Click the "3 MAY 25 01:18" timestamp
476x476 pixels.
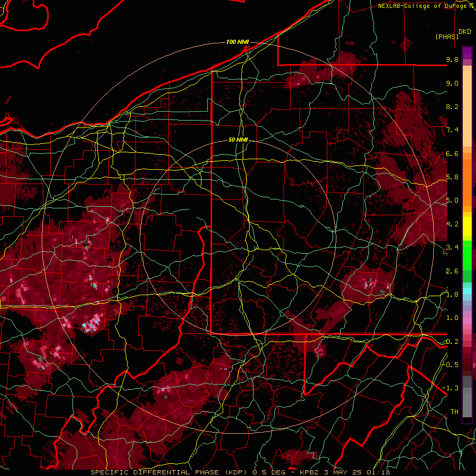pos(357,472)
